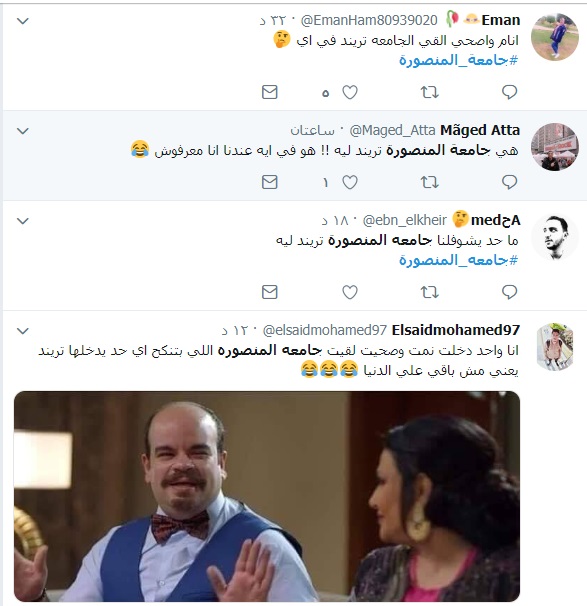587x606 pixels.
Task: Open the hashtag link in @ebn_elkheir's tweet
Action: pyautogui.click(x=458, y=260)
